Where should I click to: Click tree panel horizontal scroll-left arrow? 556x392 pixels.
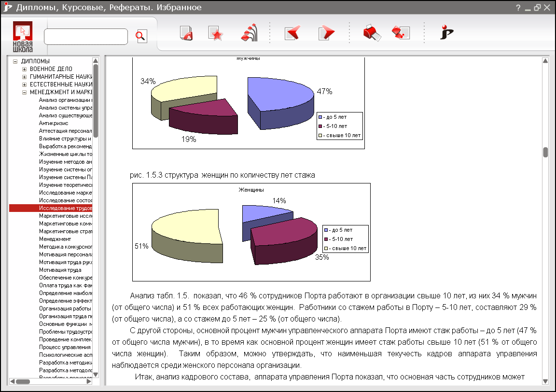tap(13, 382)
